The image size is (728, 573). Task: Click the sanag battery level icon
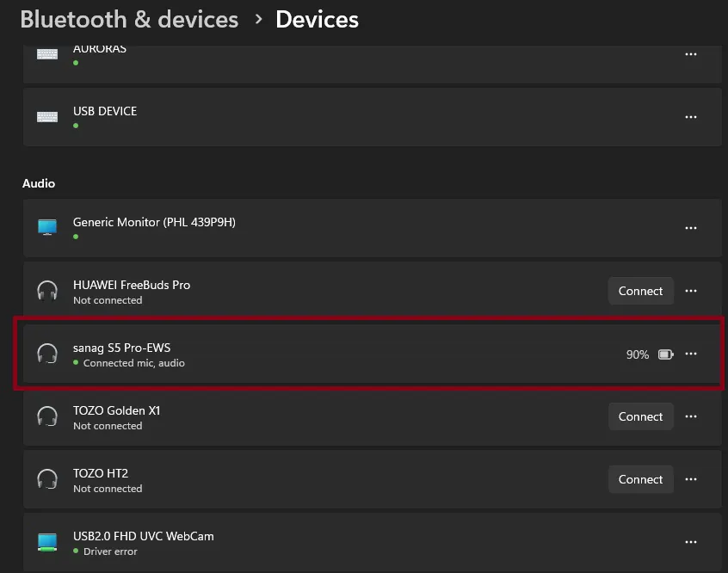[x=666, y=354]
